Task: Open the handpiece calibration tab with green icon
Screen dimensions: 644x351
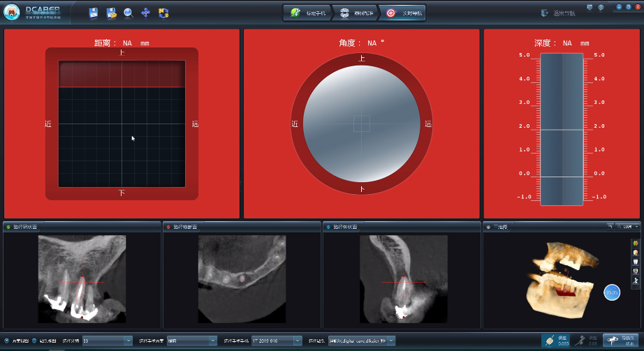Action: [306, 13]
